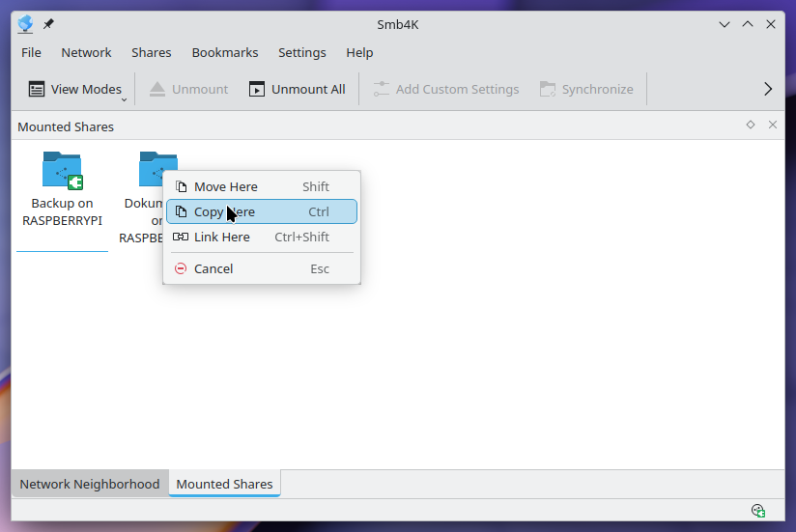Click the Unmount toolbar button
Viewport: 796px width, 532px height.
coord(188,89)
